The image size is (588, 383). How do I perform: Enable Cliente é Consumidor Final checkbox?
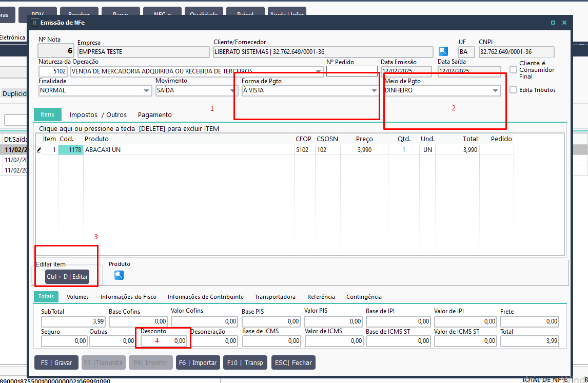514,70
